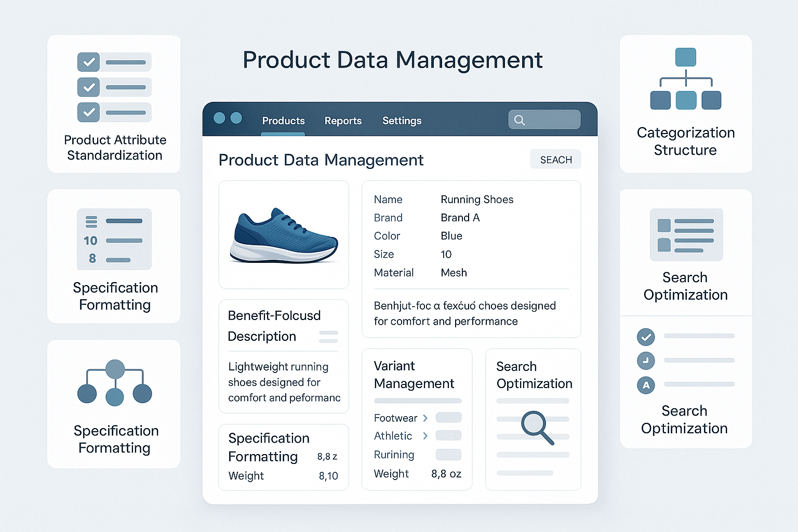
Task: Select the Categorization Structure diagram icon
Action: coord(685,78)
